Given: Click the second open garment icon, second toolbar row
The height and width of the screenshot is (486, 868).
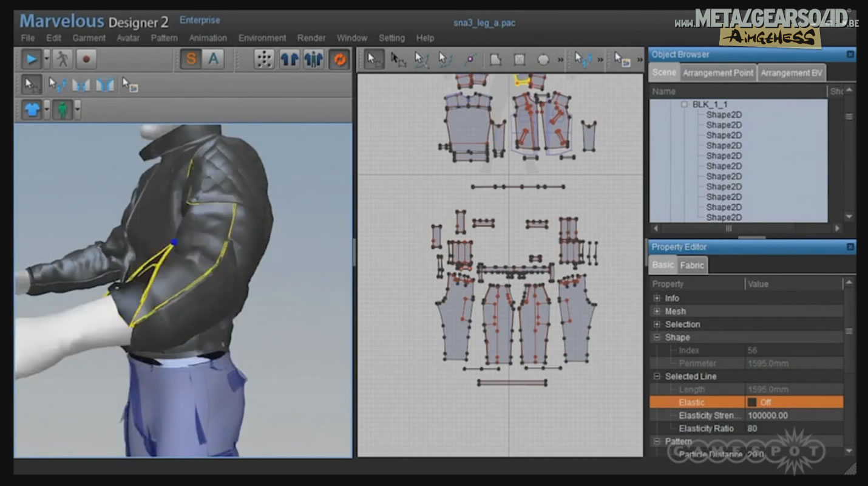Looking at the screenshot, I should point(104,84).
